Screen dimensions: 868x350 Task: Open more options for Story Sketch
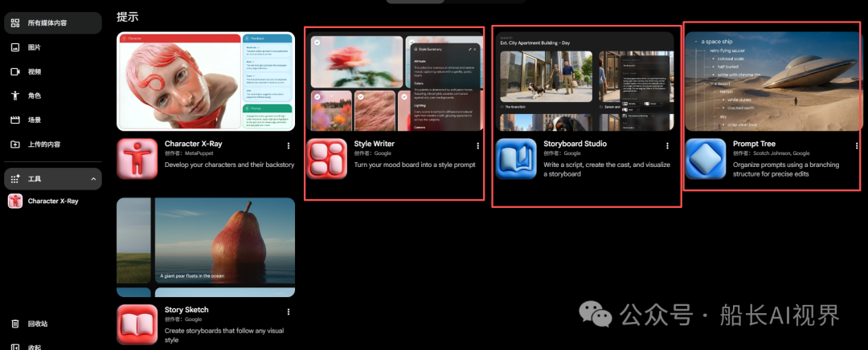click(289, 311)
